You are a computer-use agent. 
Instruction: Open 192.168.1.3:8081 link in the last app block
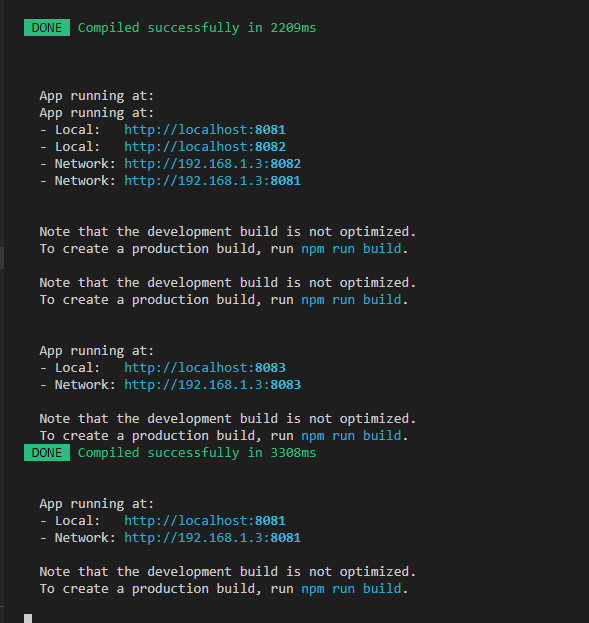pos(212,538)
